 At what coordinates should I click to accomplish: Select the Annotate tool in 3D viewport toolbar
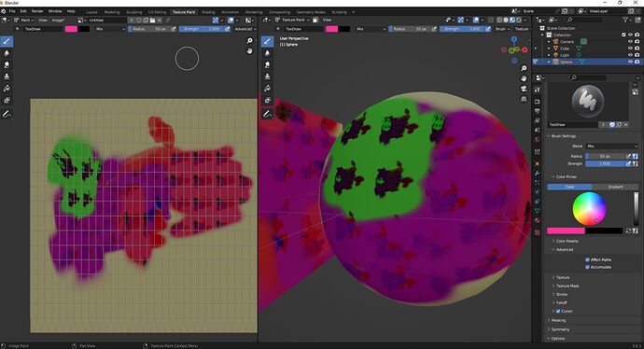[x=267, y=114]
